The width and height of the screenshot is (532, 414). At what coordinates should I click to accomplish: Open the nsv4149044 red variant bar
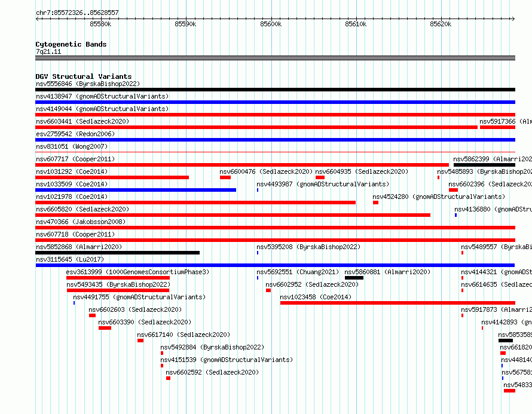point(275,115)
